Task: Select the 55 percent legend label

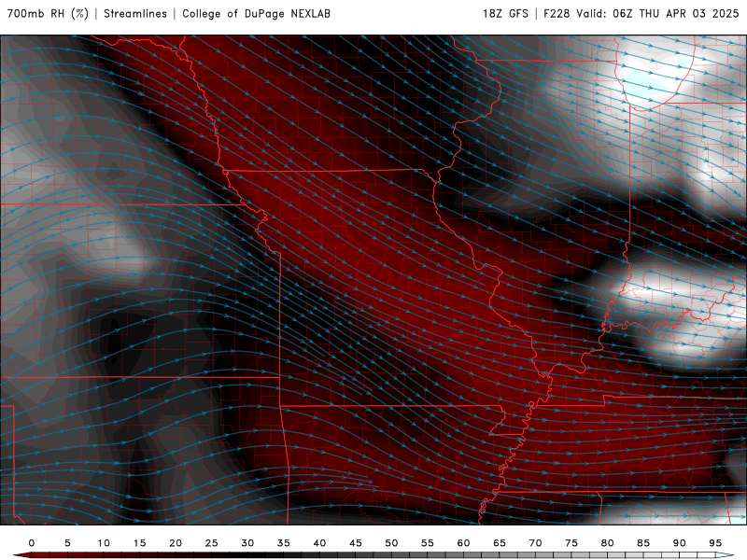Action: (428, 543)
